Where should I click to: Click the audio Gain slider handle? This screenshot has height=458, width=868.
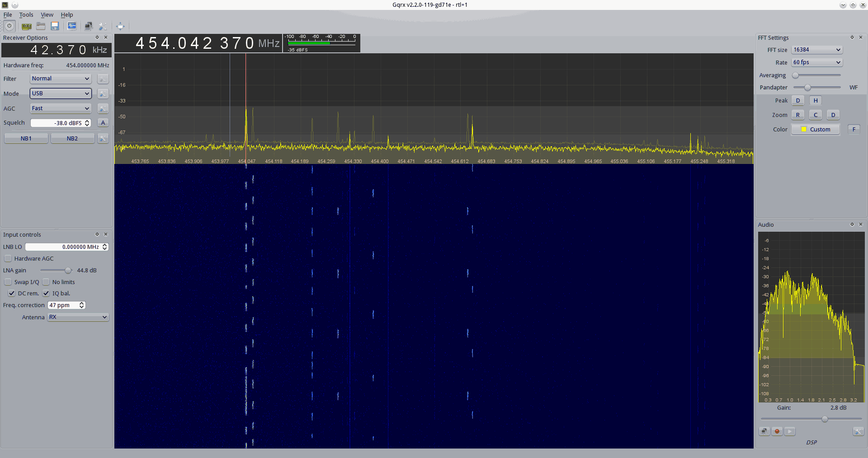tap(825, 419)
